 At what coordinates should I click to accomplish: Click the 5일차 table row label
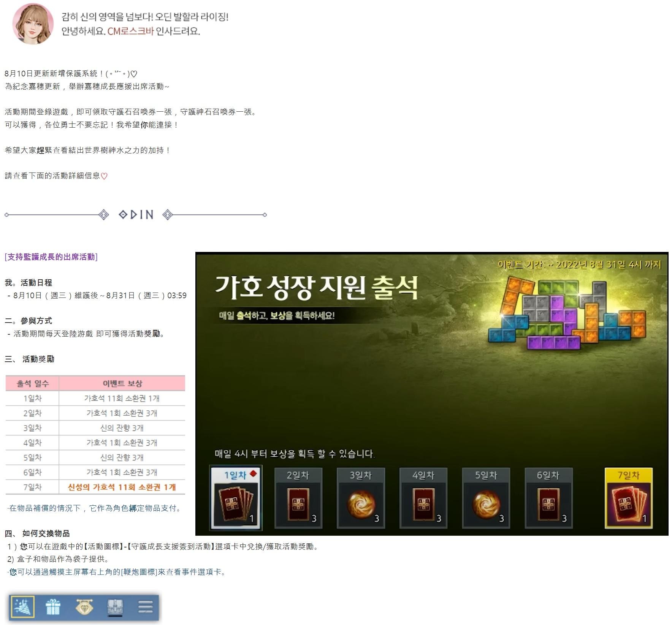[x=33, y=457]
